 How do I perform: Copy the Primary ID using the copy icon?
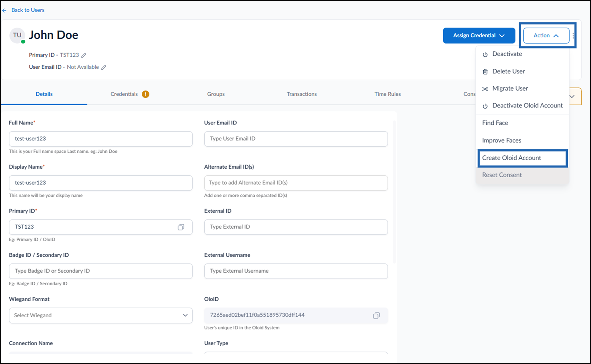181,227
